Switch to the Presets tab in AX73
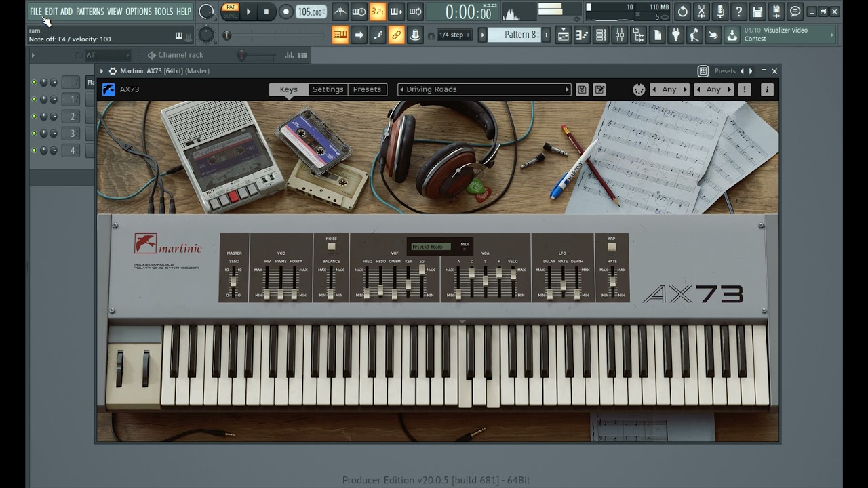Image resolution: width=868 pixels, height=488 pixels. (x=367, y=89)
